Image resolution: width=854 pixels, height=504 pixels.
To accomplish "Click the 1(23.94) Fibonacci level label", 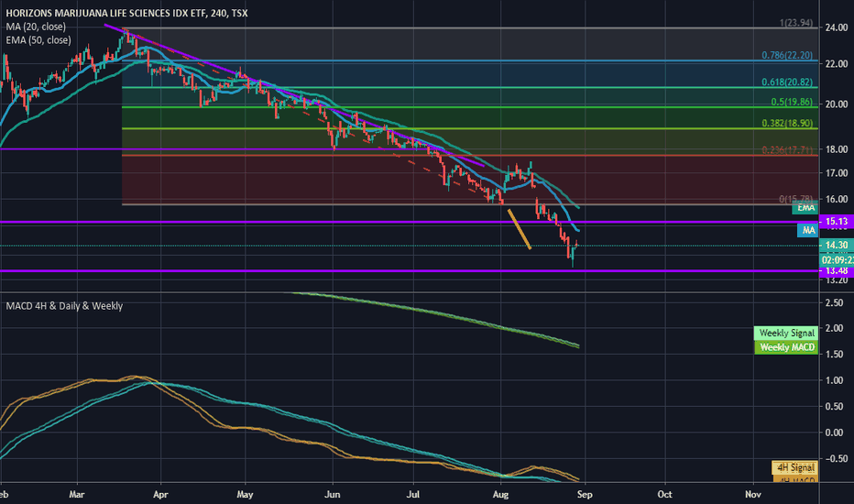I will [795, 23].
